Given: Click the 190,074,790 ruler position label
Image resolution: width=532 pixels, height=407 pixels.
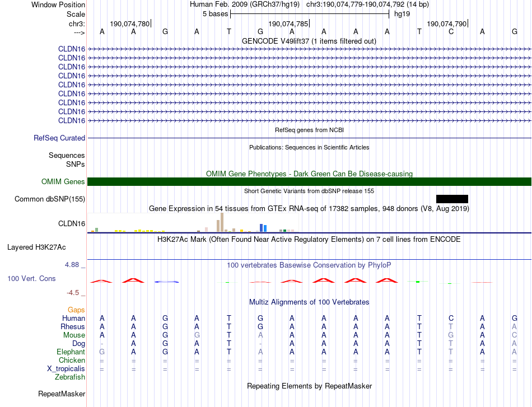Looking at the screenshot, I should coord(446,24).
